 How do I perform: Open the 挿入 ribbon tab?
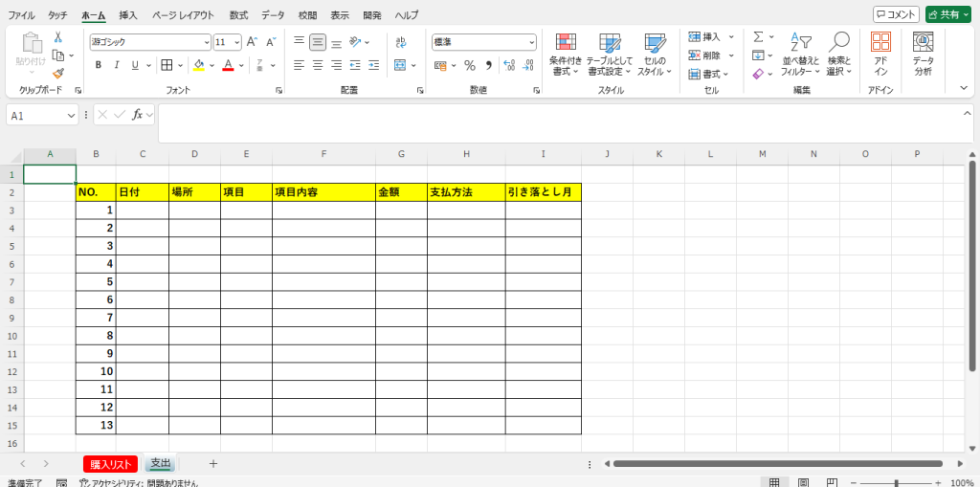(x=128, y=15)
